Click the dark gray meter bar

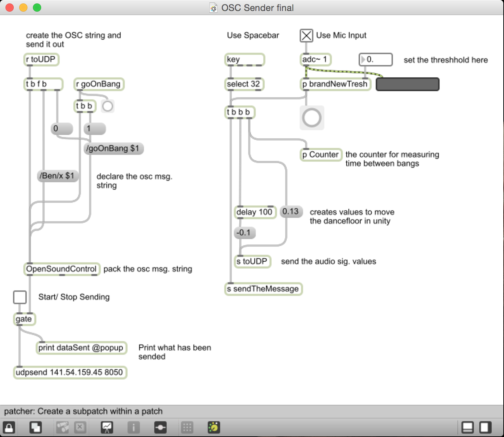(x=407, y=84)
